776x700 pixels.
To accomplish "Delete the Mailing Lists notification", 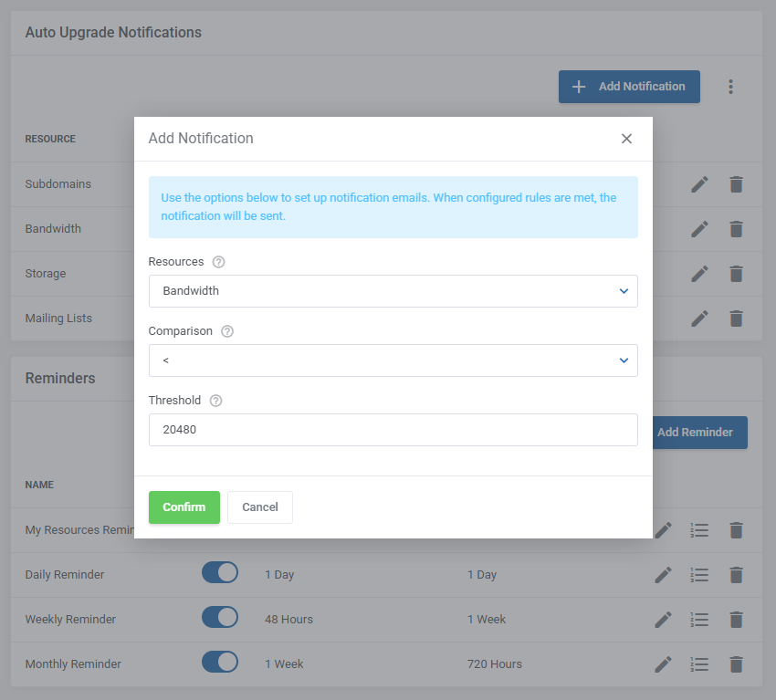I will click(x=736, y=319).
